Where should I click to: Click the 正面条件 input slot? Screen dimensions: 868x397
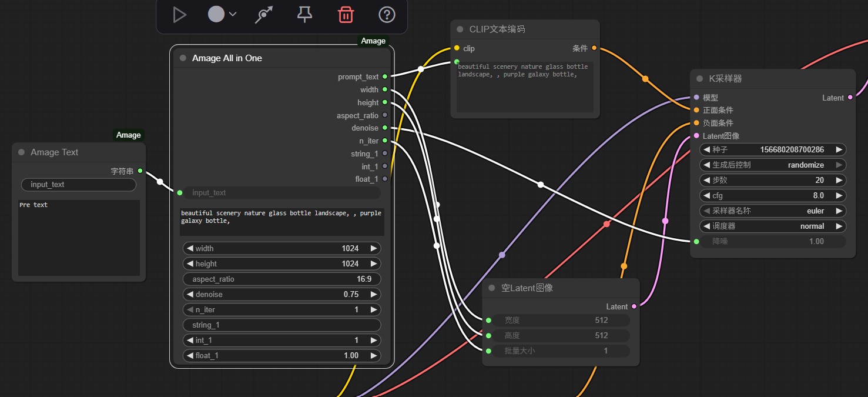point(696,110)
